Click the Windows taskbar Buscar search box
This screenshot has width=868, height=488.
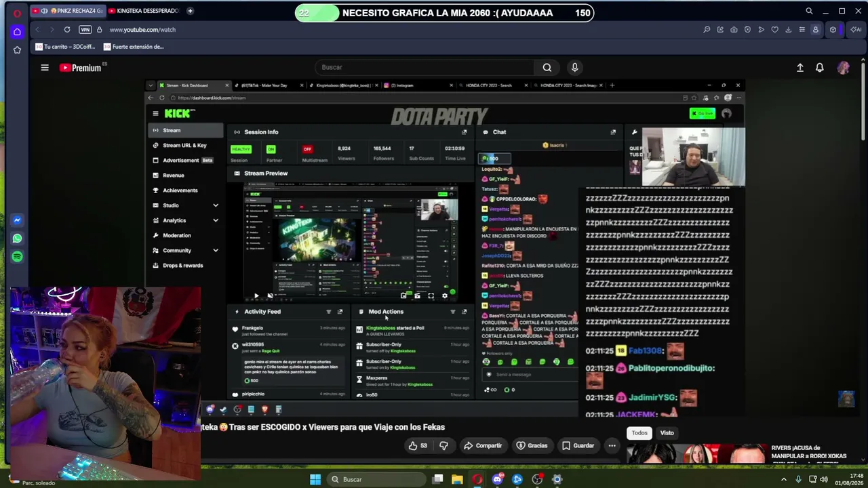pyautogui.click(x=376, y=480)
